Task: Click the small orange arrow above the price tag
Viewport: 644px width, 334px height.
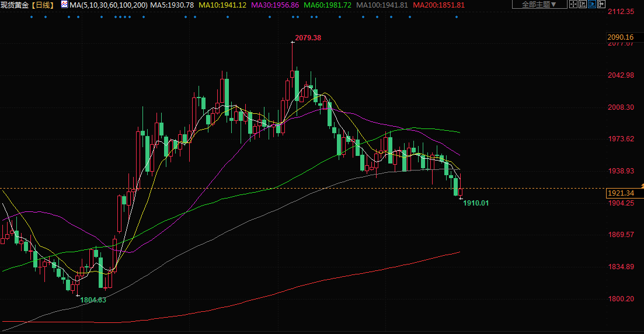Action: [641, 185]
